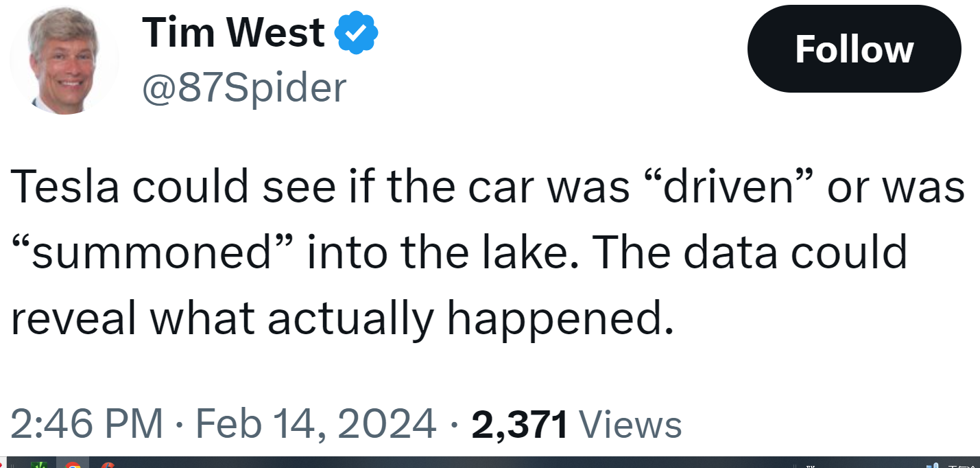Open the green app icon in taskbar

40,465
